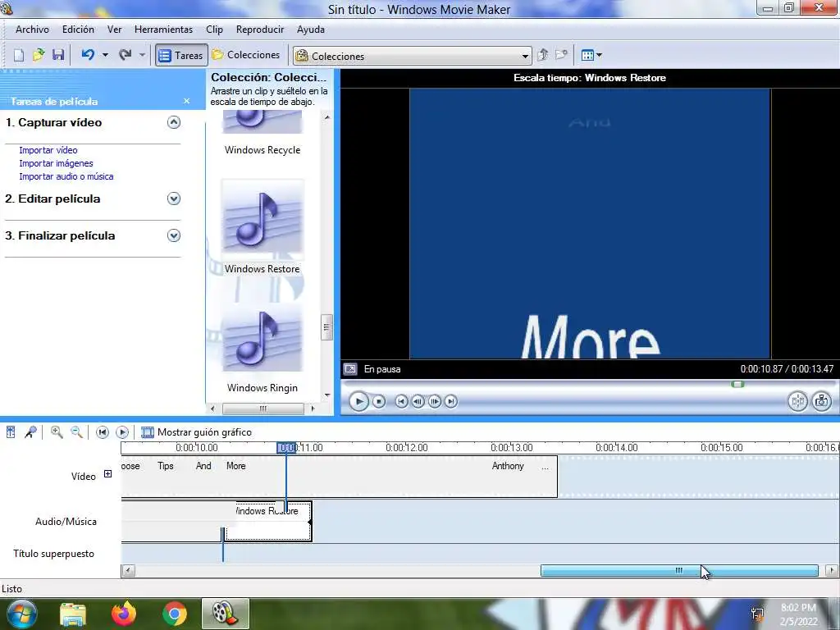The height and width of the screenshot is (630, 840).
Task: Save the project with the floppy disk icon
Action: [x=58, y=55]
